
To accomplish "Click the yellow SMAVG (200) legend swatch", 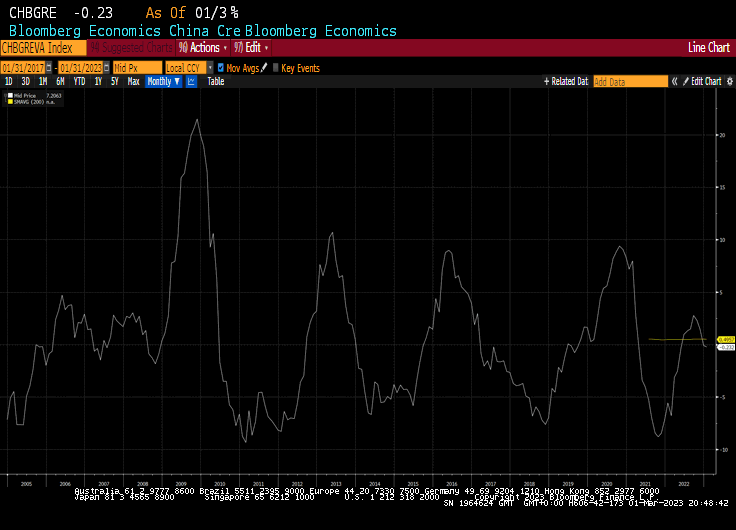I will click(x=9, y=102).
